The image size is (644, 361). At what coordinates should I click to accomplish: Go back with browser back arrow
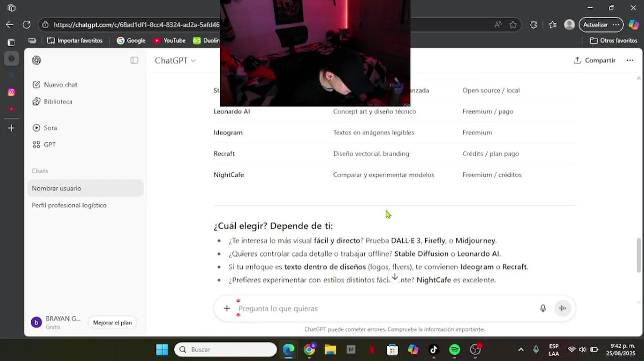[x=10, y=24]
